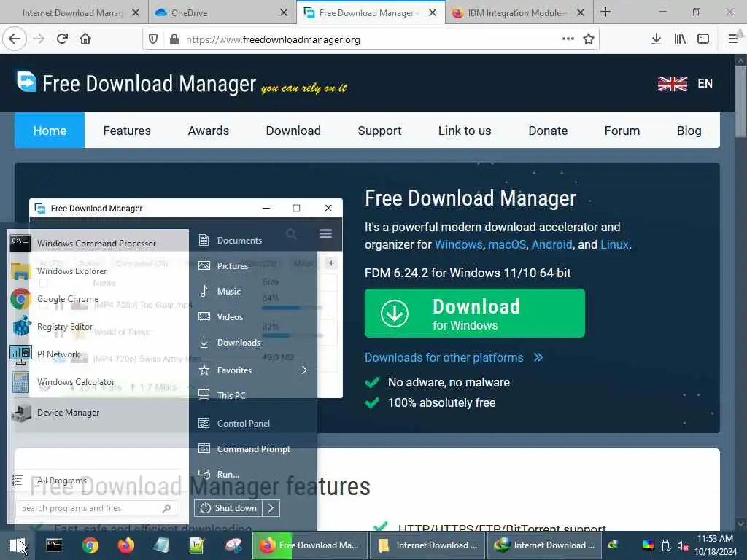Click the UK flag language icon
This screenshot has height=560, width=747.
coord(672,84)
